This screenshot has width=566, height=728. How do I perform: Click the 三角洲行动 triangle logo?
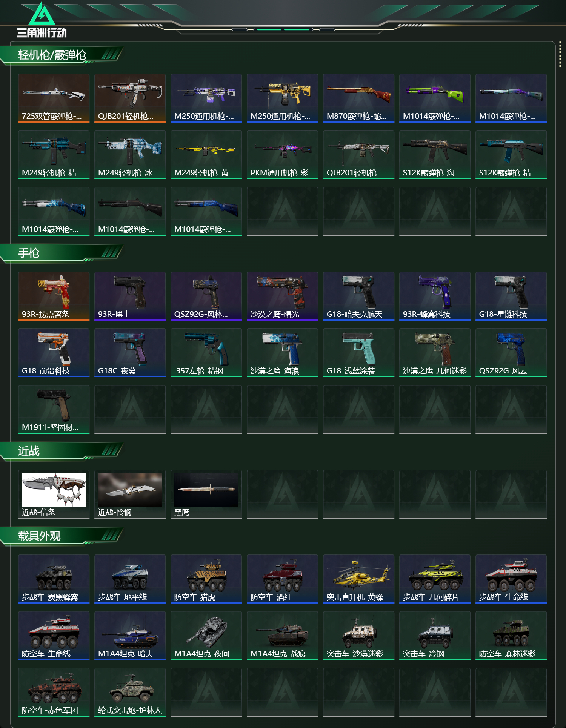click(x=42, y=20)
